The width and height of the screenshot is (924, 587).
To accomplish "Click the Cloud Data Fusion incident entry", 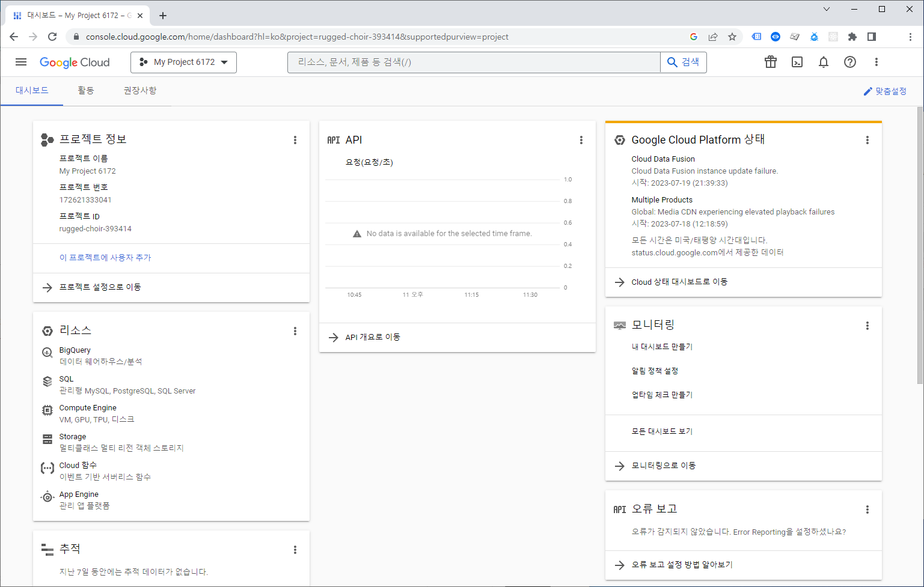I will click(705, 171).
